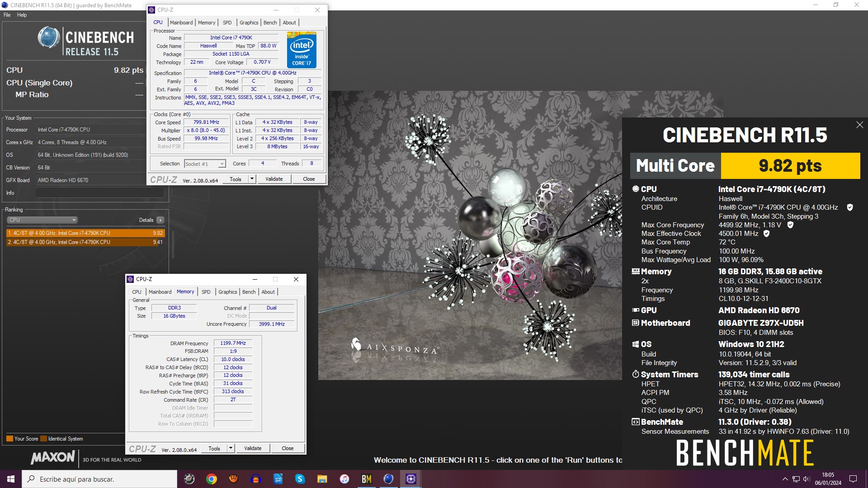Open Mainboard tab in lower CPU-Z
This screenshot has height=488, width=868.
(x=160, y=292)
